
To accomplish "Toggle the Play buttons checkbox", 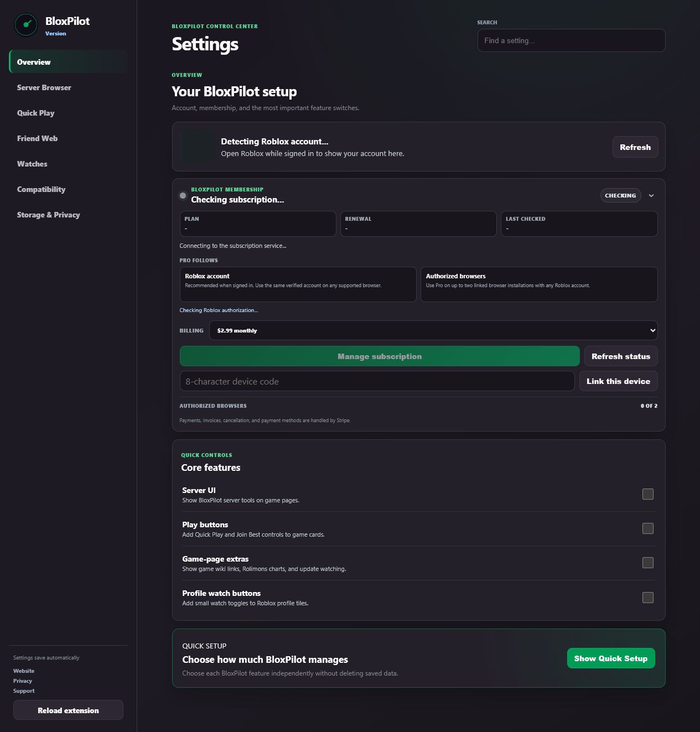I will click(647, 528).
